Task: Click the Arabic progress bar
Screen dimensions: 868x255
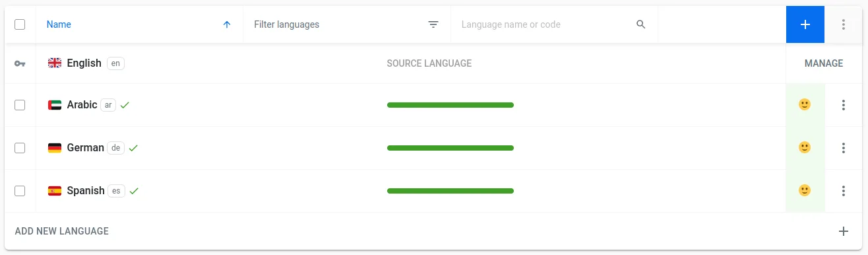Action: (x=450, y=105)
